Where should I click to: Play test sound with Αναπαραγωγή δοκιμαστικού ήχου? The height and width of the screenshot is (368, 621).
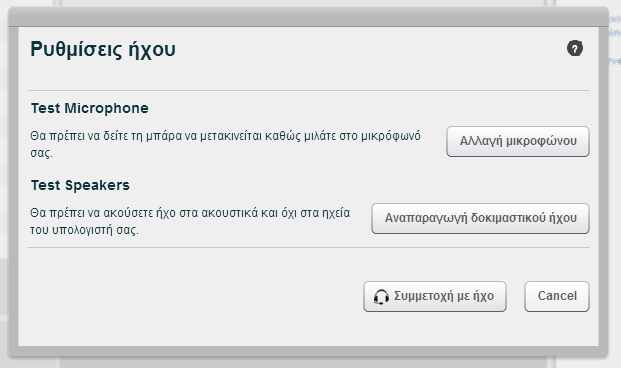(x=480, y=218)
